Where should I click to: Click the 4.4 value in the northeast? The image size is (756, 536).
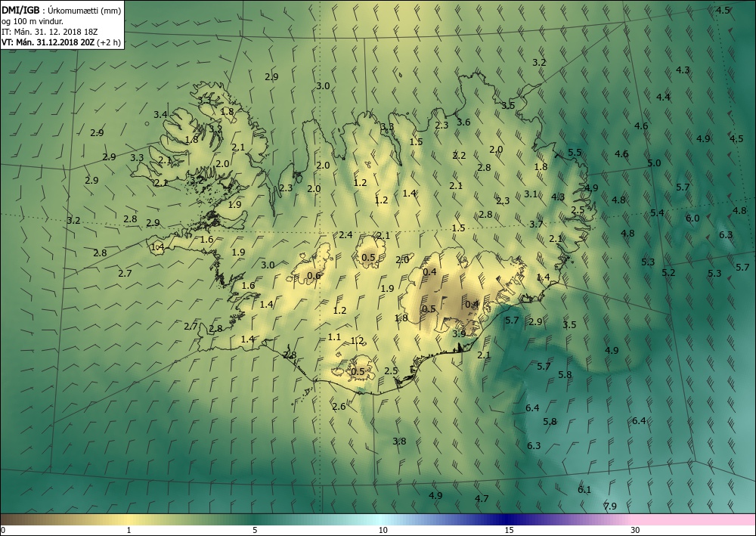[664, 97]
